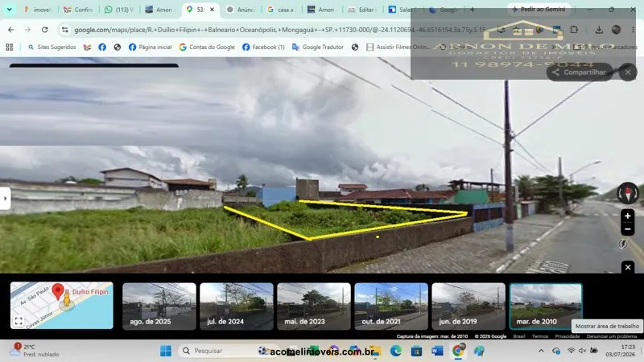Image resolution: width=644 pixels, height=362 pixels.
Task: Open the 'Facebook (1)' bookmark
Action: point(263,47)
